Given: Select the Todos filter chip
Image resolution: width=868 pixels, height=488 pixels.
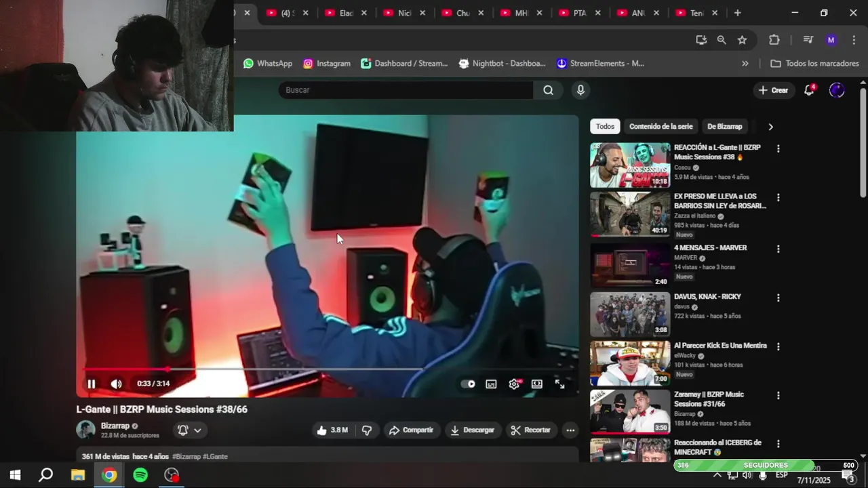Looking at the screenshot, I should tap(605, 127).
